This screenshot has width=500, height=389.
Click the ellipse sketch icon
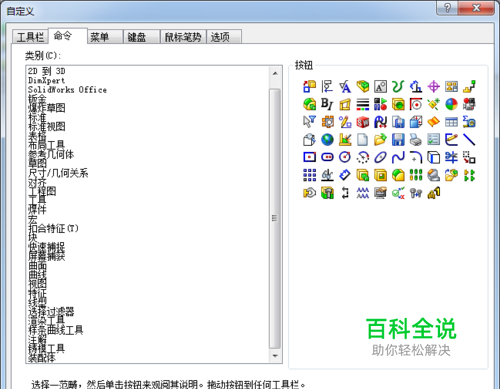click(380, 157)
